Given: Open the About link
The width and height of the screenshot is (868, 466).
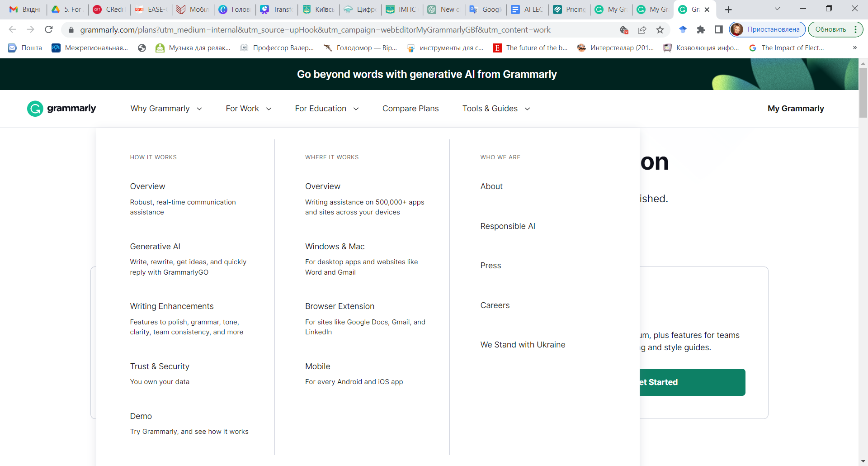Looking at the screenshot, I should coord(491,186).
